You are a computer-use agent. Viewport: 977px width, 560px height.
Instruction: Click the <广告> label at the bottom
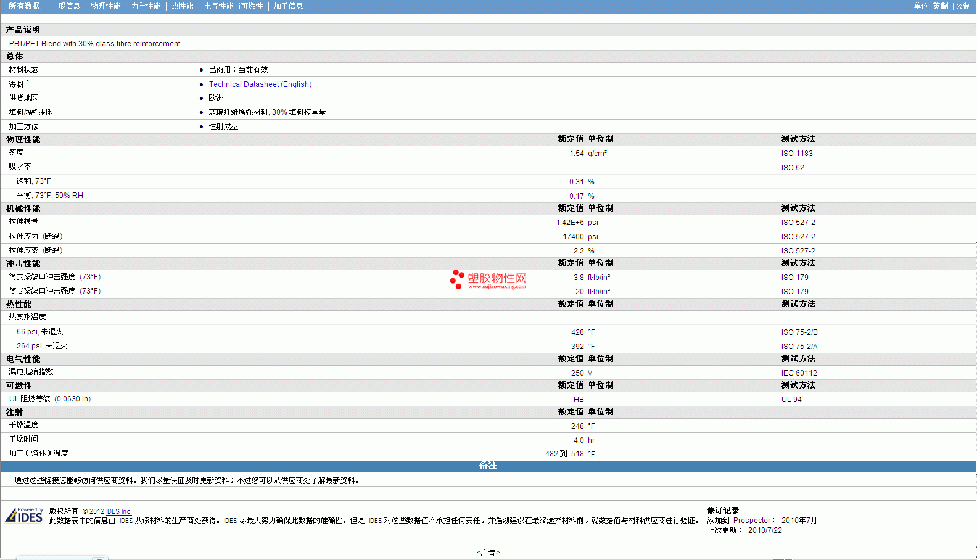(x=488, y=553)
